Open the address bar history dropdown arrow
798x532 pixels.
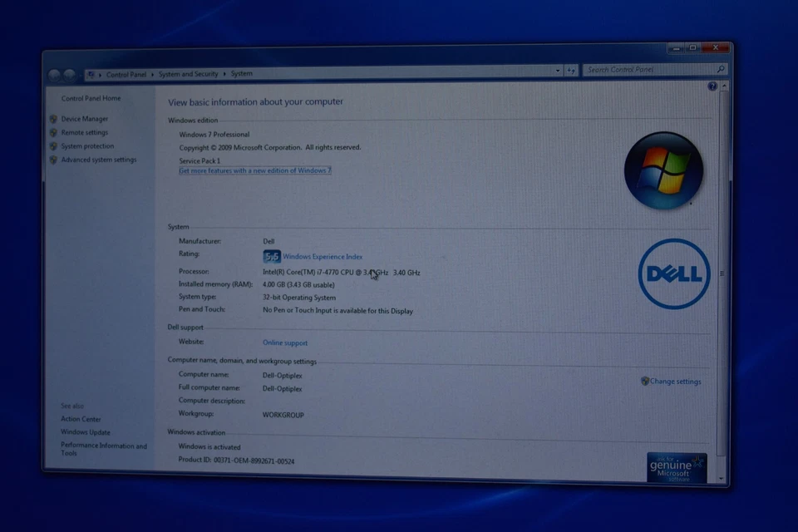(x=558, y=71)
